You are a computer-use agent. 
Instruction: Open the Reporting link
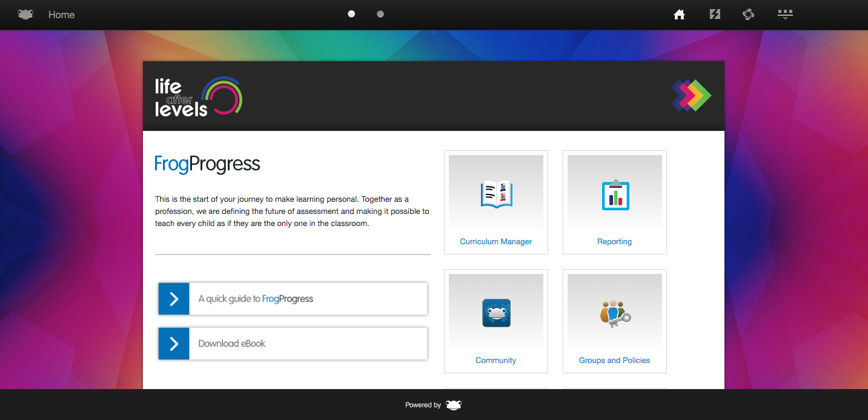pyautogui.click(x=614, y=241)
